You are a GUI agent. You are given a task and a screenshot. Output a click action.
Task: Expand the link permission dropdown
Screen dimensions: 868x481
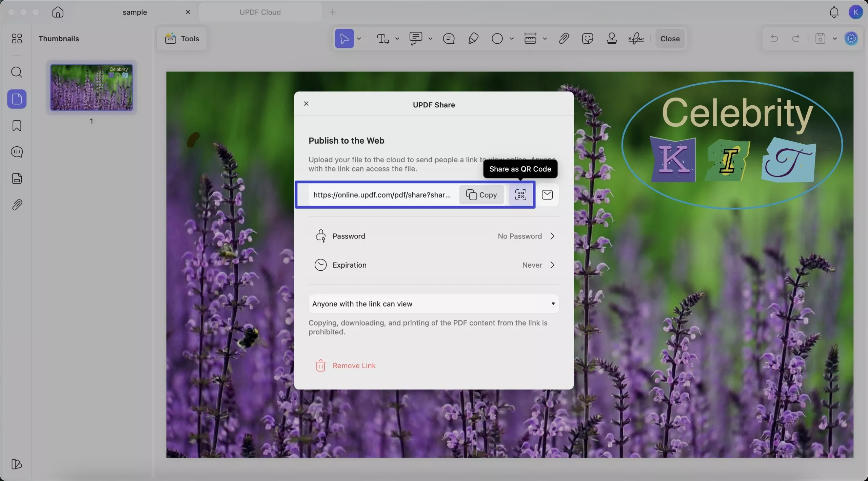click(x=434, y=304)
